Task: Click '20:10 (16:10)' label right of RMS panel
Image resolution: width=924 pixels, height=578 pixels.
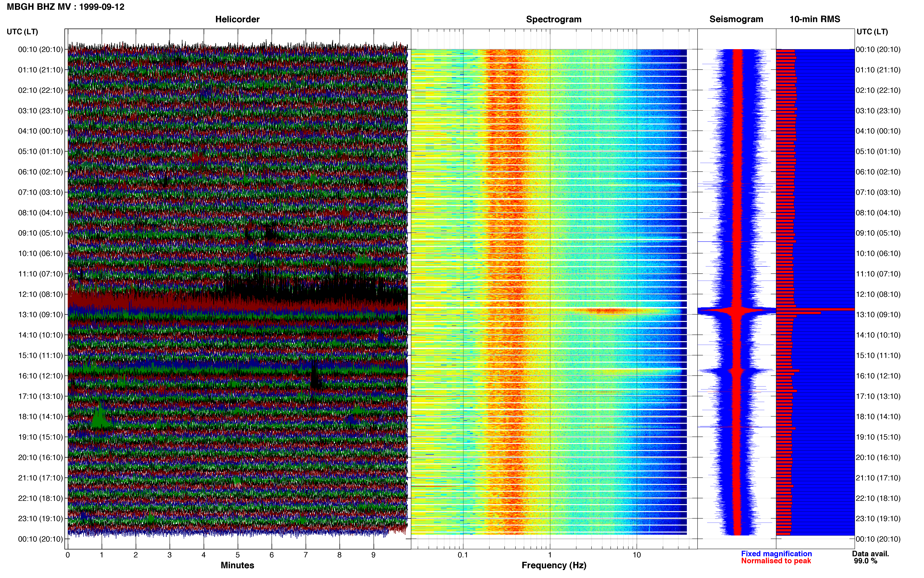Action: (878, 458)
